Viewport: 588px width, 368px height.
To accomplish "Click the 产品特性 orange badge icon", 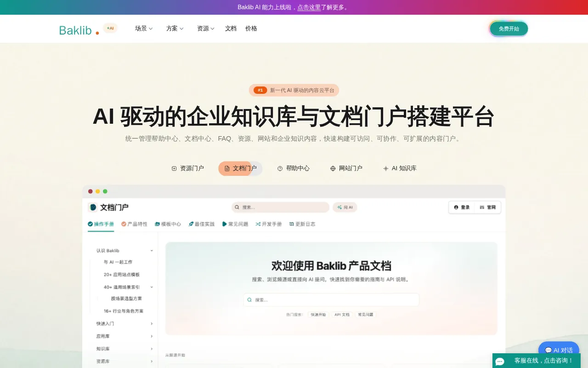I will click(124, 224).
